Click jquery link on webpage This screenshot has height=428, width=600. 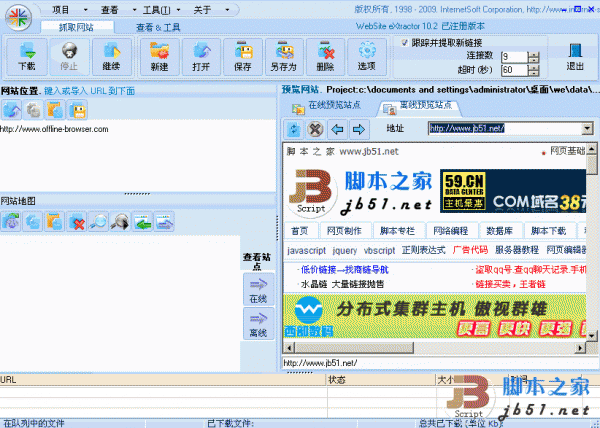coord(345,251)
